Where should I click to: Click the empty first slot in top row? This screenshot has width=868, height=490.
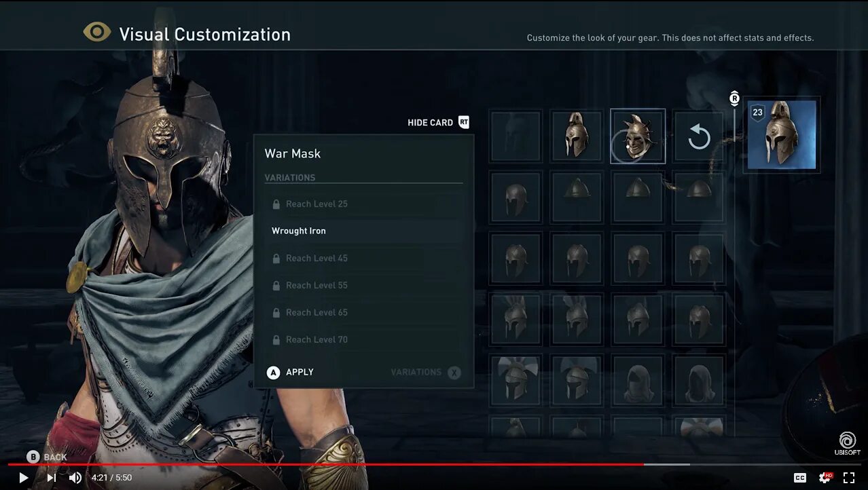point(516,137)
